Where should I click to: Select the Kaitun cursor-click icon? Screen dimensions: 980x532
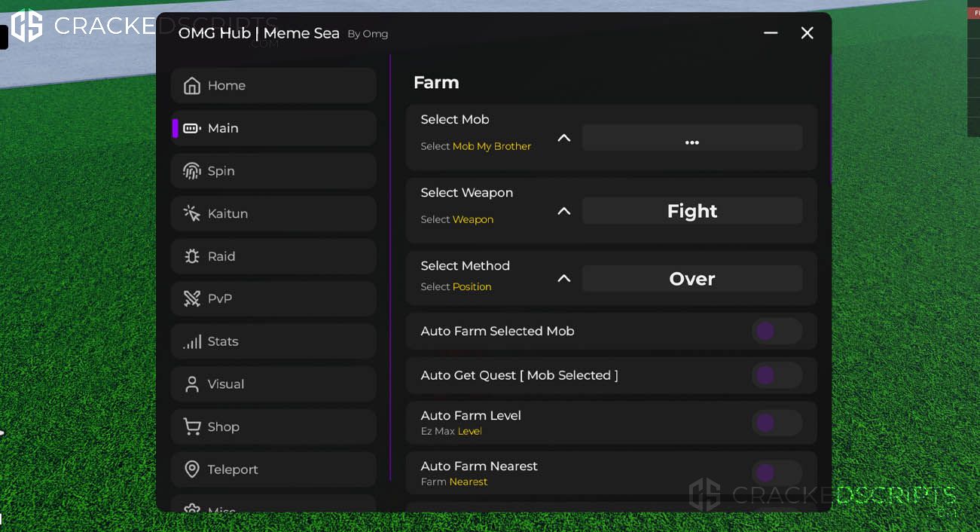pos(192,213)
